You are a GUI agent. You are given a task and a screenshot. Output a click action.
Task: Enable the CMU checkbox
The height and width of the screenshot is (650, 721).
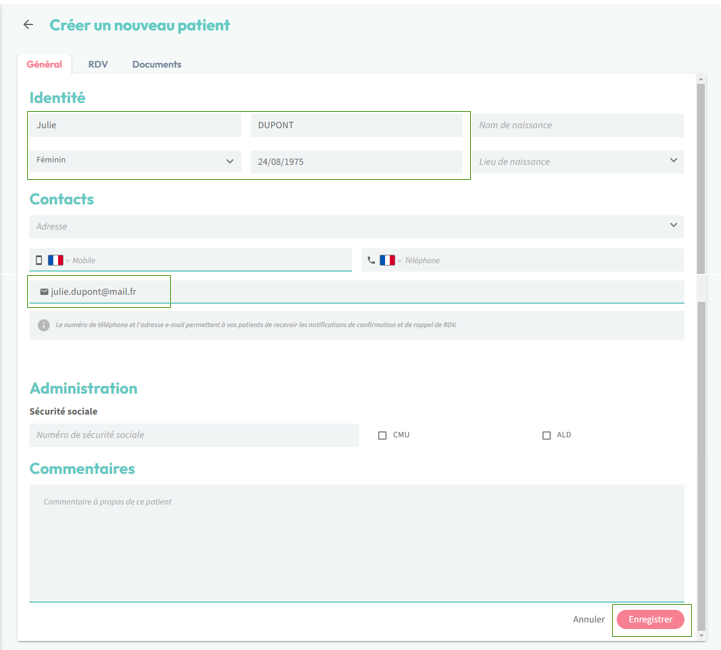(x=382, y=436)
